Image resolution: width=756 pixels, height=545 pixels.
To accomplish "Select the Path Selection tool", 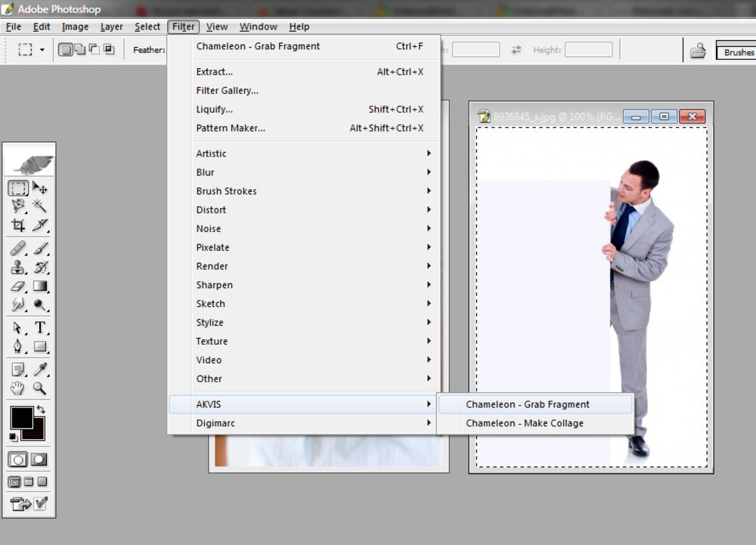I will click(x=18, y=327).
